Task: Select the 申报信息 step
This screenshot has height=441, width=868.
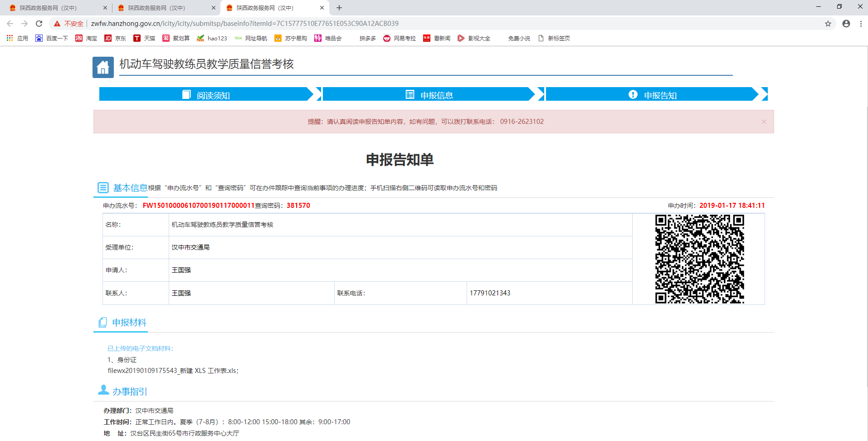Action: [429, 94]
